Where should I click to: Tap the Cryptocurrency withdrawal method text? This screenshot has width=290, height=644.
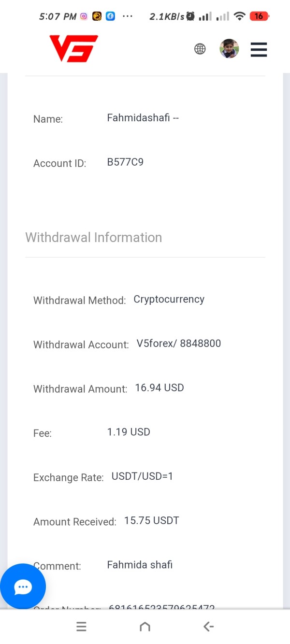169,300
